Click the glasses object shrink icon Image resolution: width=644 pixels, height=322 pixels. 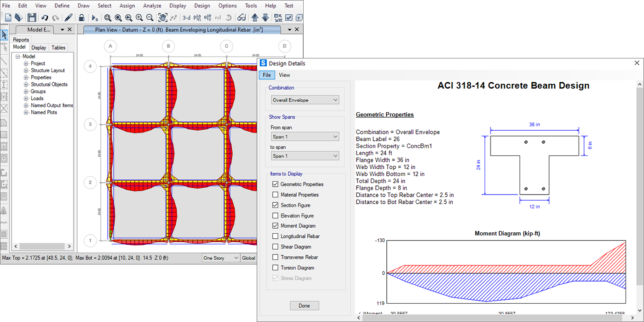pyautogui.click(x=241, y=17)
